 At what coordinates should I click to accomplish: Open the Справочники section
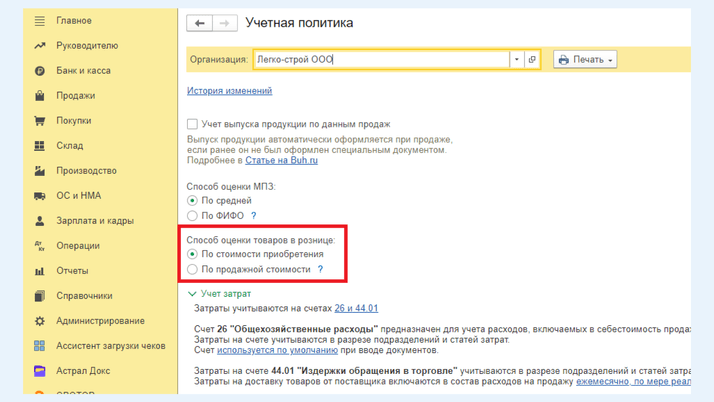click(84, 296)
